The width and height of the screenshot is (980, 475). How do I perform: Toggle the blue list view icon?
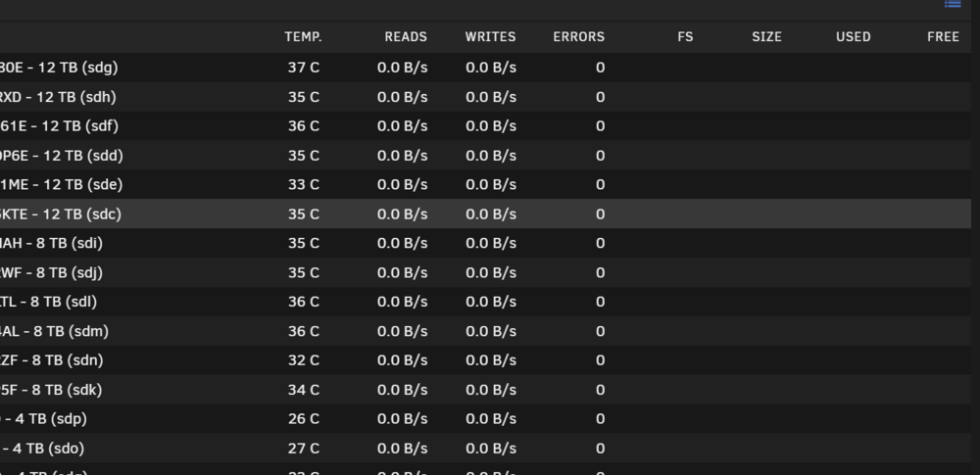click(x=953, y=4)
